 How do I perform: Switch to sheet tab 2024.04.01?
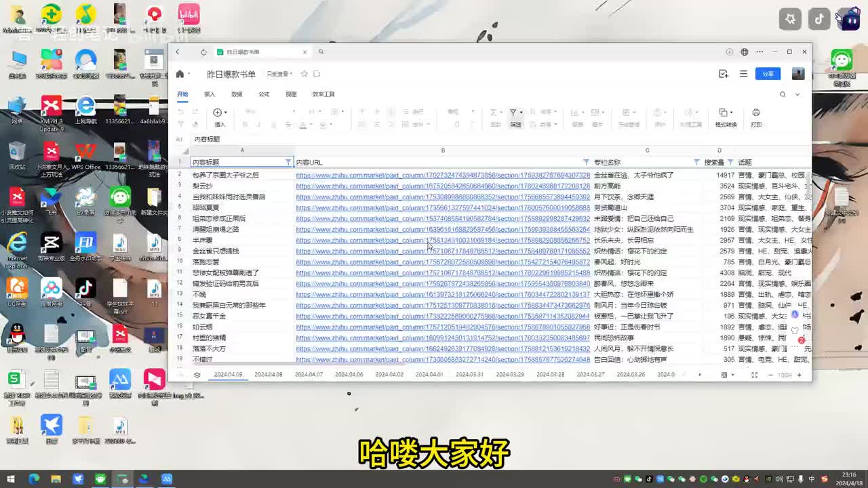(x=429, y=375)
